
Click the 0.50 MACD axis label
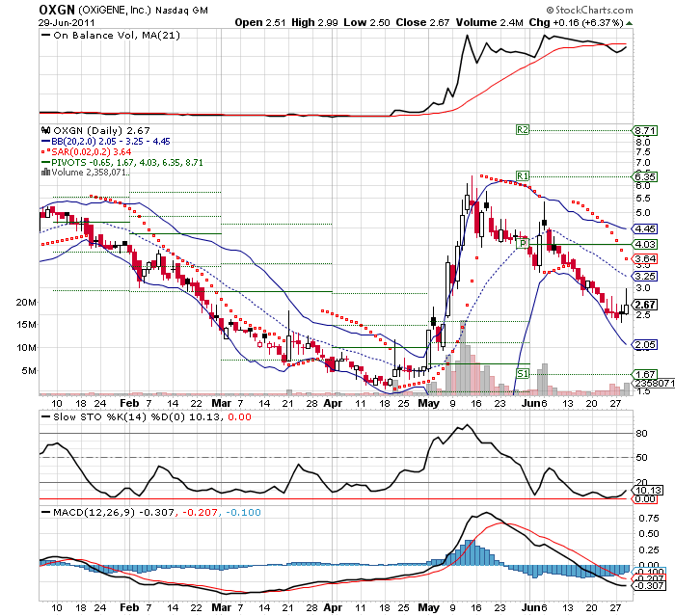pyautogui.click(x=649, y=534)
